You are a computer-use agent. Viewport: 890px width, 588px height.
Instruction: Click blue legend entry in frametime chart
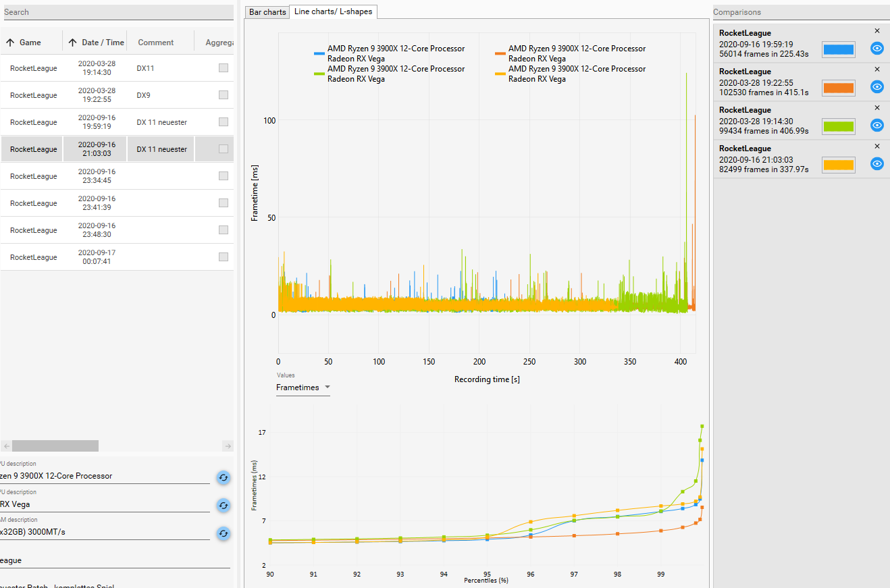tap(390, 53)
